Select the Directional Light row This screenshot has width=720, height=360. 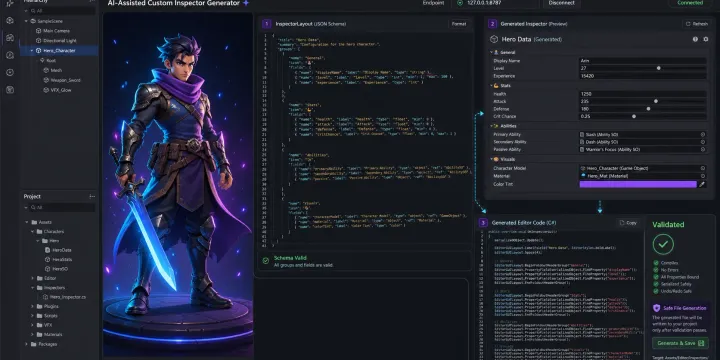(x=59, y=40)
